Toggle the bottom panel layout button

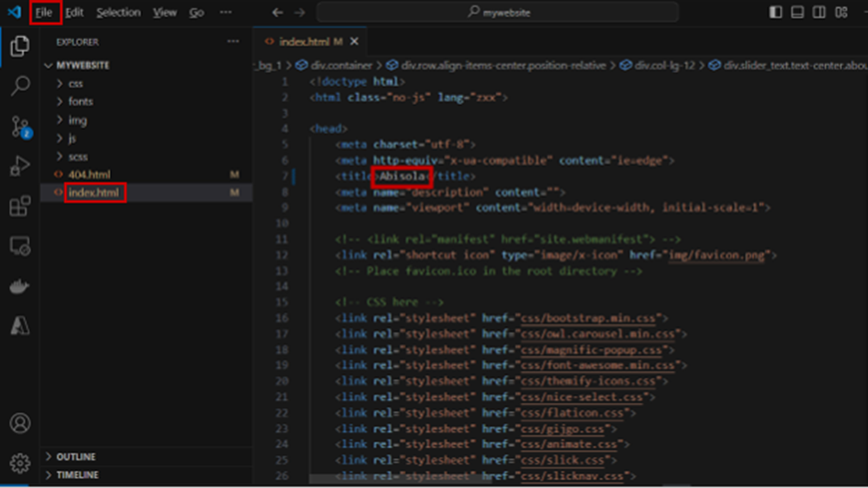(x=798, y=12)
